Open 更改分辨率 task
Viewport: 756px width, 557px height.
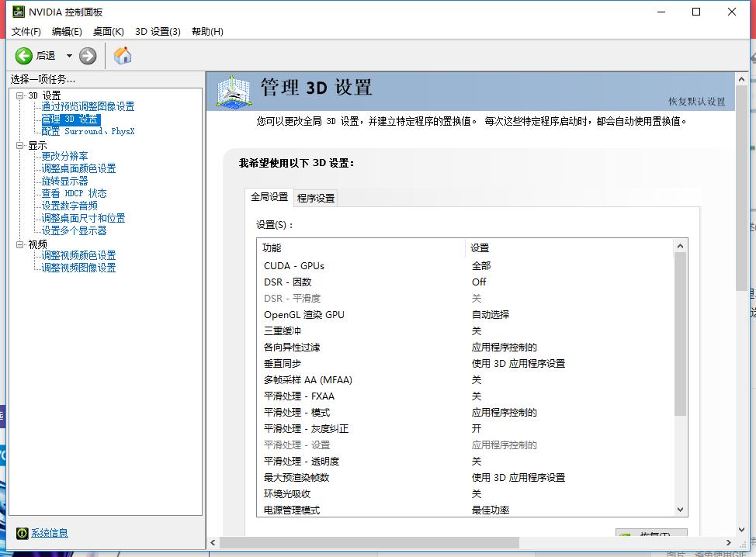[64, 156]
